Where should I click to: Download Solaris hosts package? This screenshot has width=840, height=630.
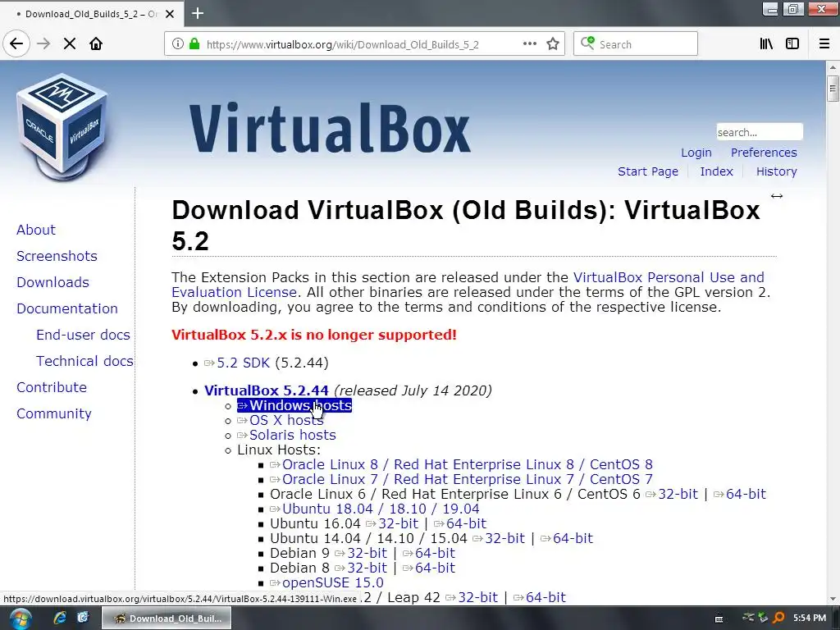pos(286,435)
